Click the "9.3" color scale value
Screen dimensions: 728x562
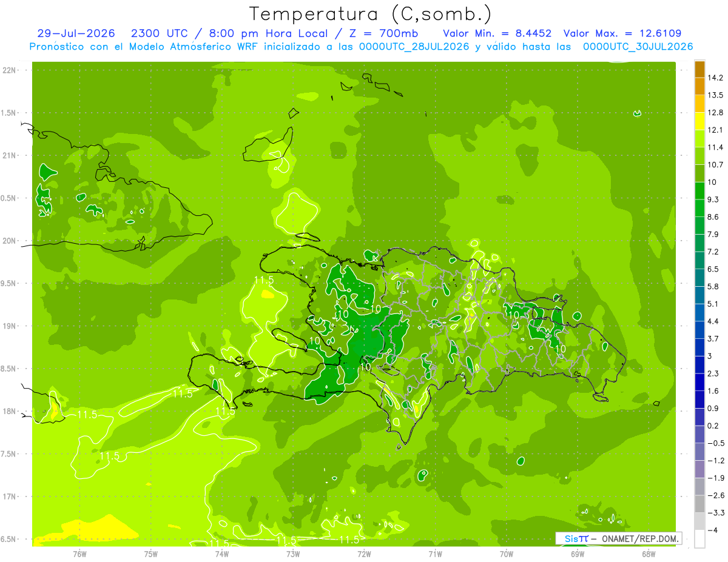tap(713, 199)
